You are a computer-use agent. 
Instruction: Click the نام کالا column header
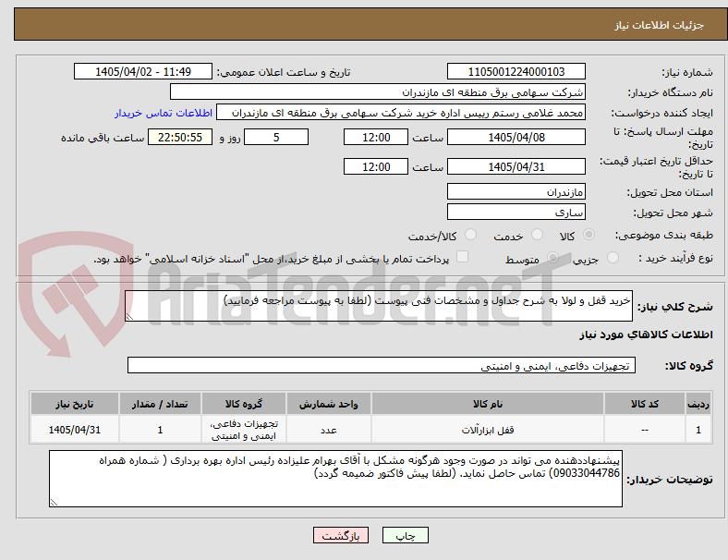[x=488, y=404]
